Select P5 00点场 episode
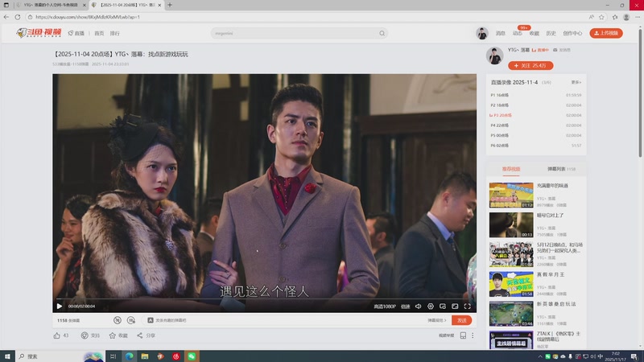 coord(535,135)
